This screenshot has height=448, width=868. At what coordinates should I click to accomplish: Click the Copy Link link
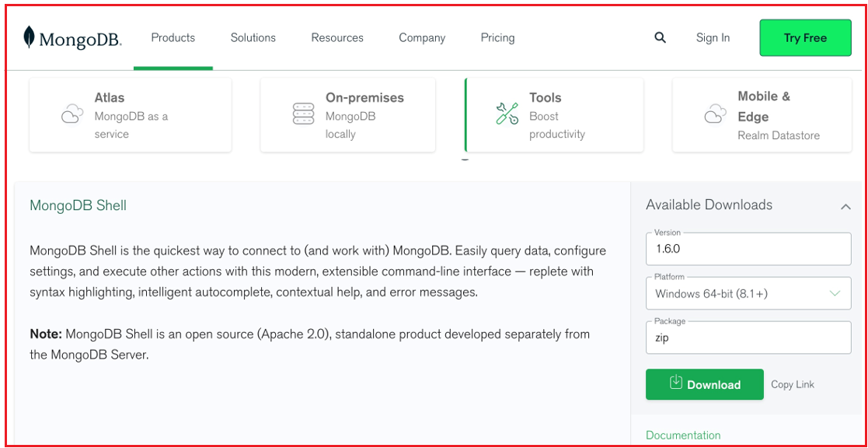[793, 384]
